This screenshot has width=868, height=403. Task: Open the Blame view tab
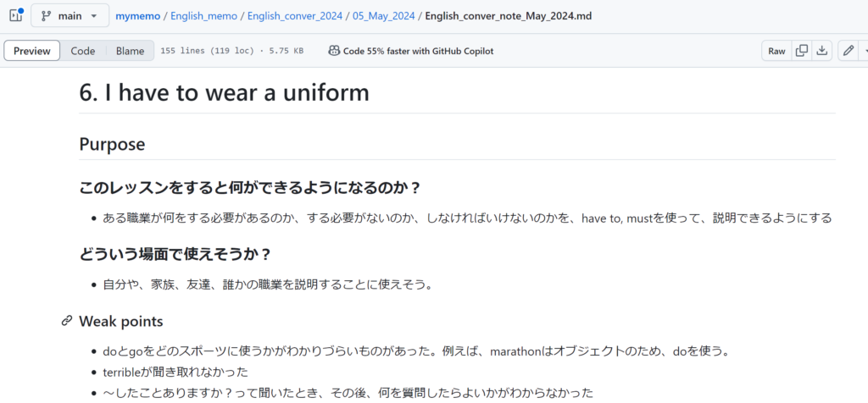[x=130, y=51]
